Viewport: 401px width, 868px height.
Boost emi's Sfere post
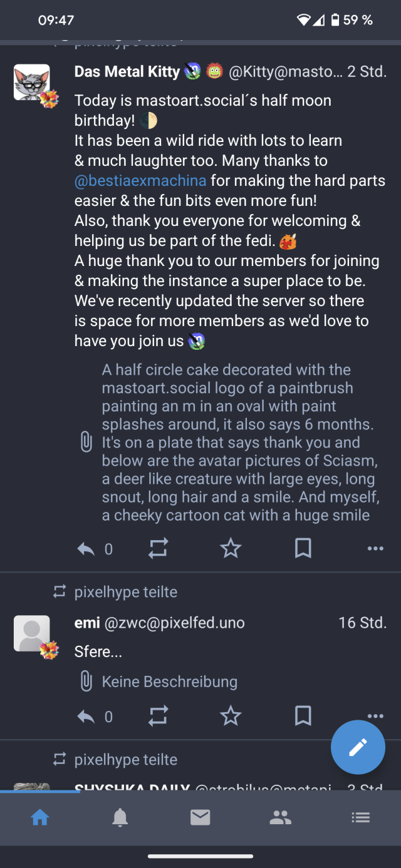158,716
